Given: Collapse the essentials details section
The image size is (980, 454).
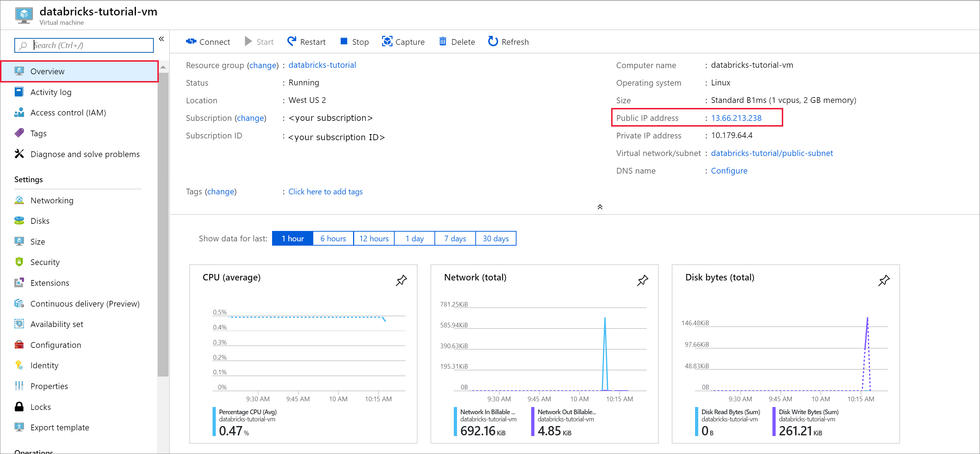Looking at the screenshot, I should [x=600, y=207].
